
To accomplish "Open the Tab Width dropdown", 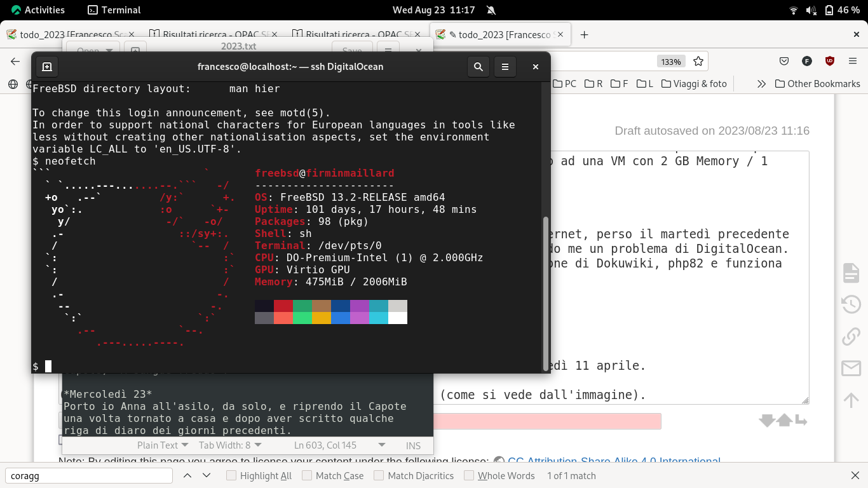I will [x=229, y=445].
